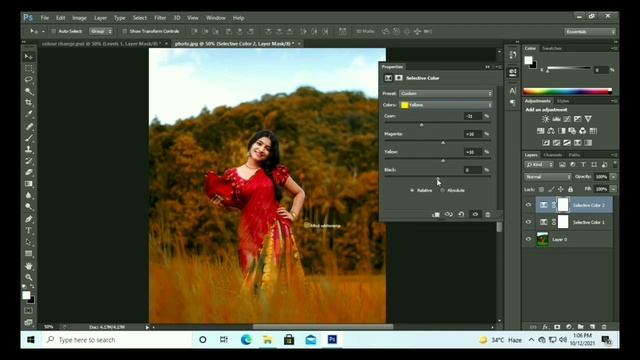This screenshot has width=640, height=360.
Task: Select the Horizontal Type tool
Action: pos(29,231)
